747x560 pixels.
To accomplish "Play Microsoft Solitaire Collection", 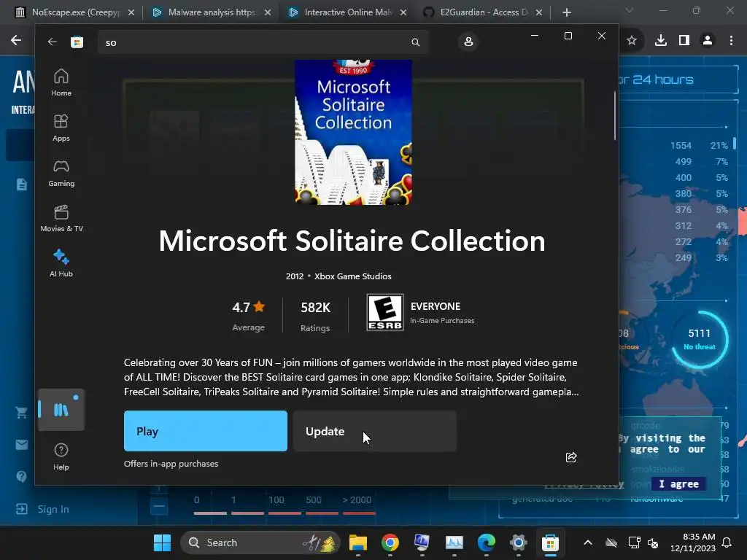I will [x=205, y=431].
